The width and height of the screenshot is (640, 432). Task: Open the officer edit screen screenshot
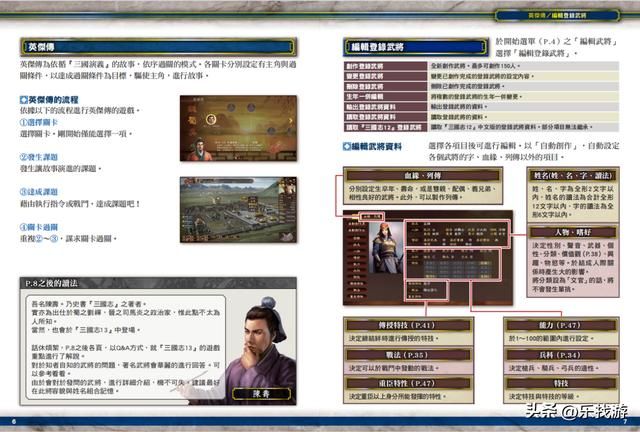[x=428, y=258]
